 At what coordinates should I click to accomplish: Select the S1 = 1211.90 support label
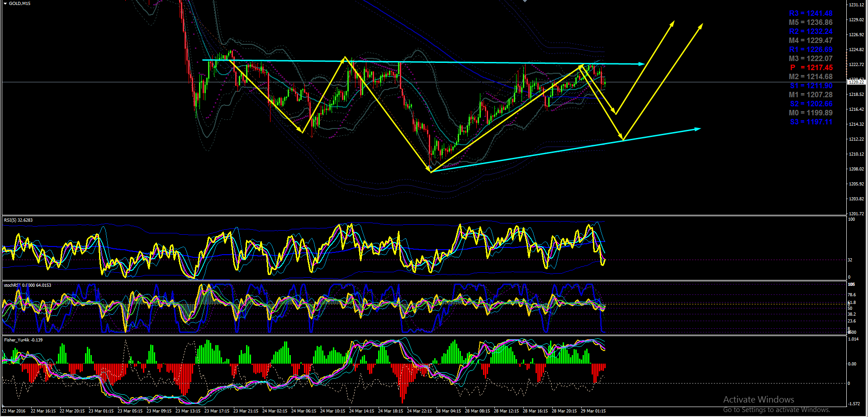click(811, 86)
